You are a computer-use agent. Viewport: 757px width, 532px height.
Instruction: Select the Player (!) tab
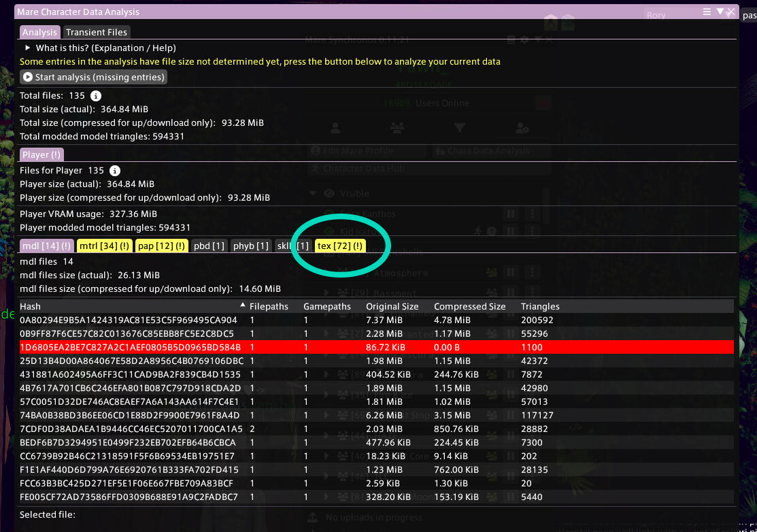coord(42,155)
